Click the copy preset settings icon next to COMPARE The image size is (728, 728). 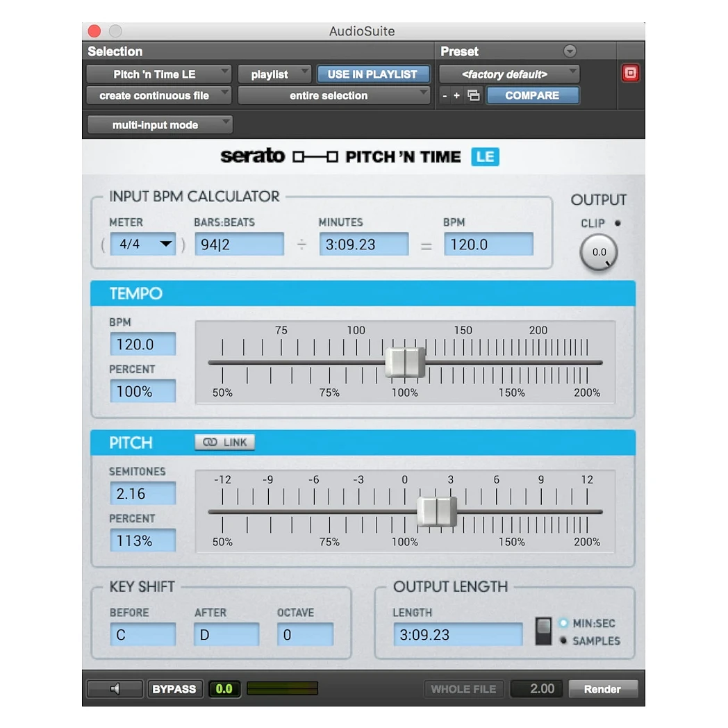(x=474, y=96)
